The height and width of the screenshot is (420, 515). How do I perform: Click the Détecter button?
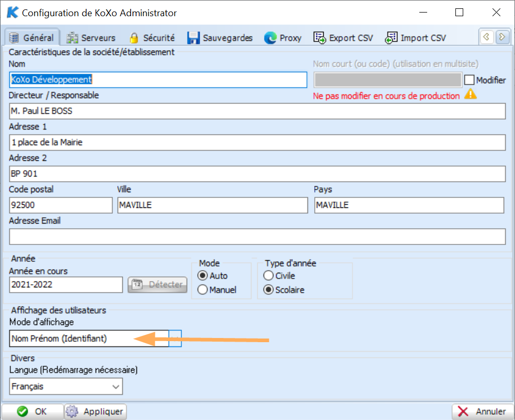(157, 285)
